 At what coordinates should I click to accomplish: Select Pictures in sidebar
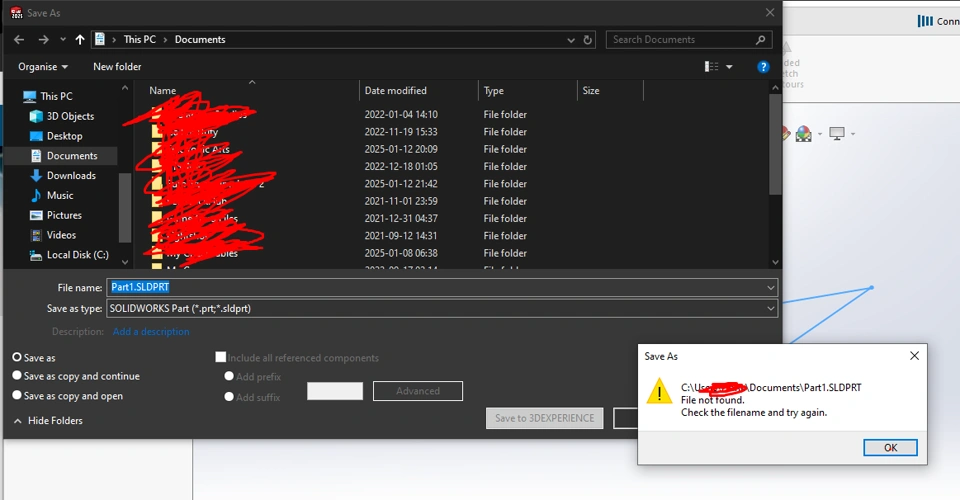[x=64, y=215]
